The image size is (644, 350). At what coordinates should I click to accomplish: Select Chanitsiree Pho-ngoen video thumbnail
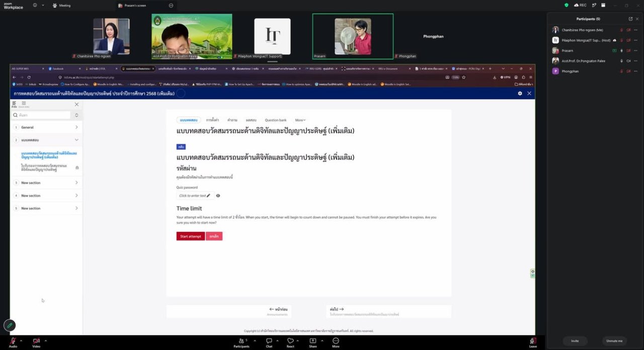111,37
